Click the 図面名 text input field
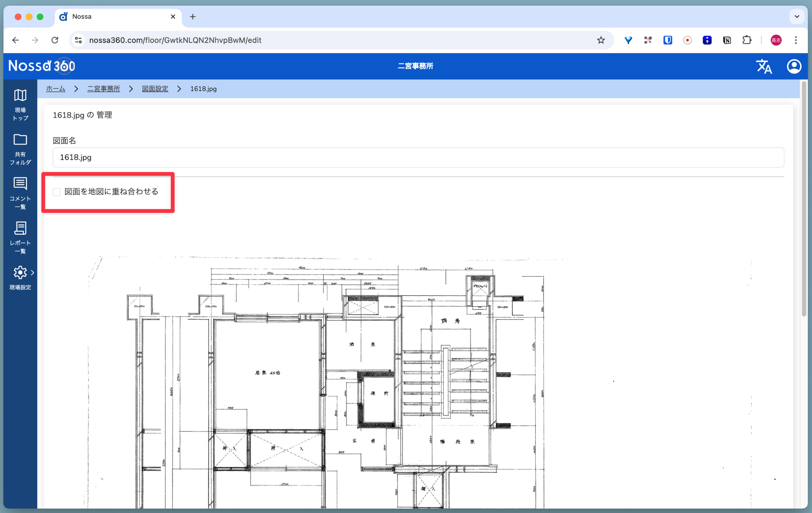The width and height of the screenshot is (812, 513). click(418, 157)
